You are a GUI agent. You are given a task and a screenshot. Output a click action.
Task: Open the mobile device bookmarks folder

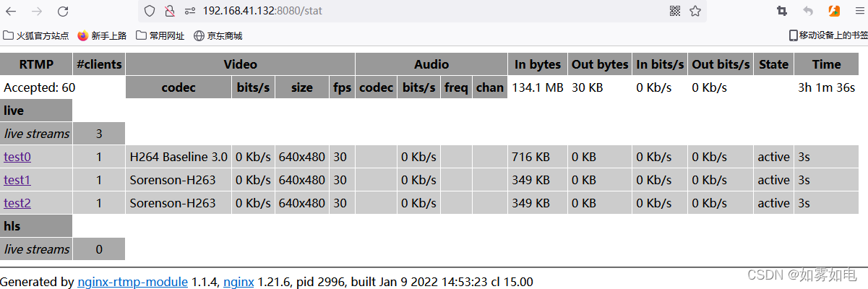click(828, 35)
